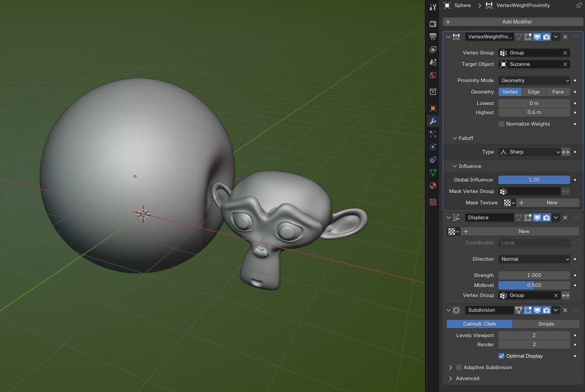Open the Proximity Mode dropdown

pos(534,80)
